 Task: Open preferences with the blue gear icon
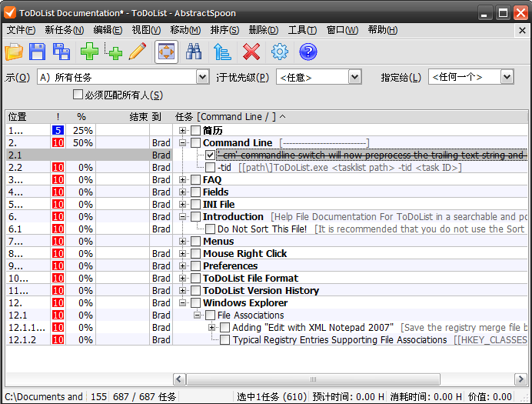(280, 52)
